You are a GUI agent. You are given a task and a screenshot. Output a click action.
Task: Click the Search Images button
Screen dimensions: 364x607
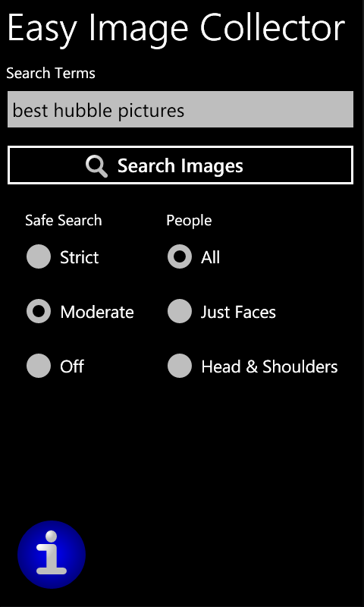180,165
